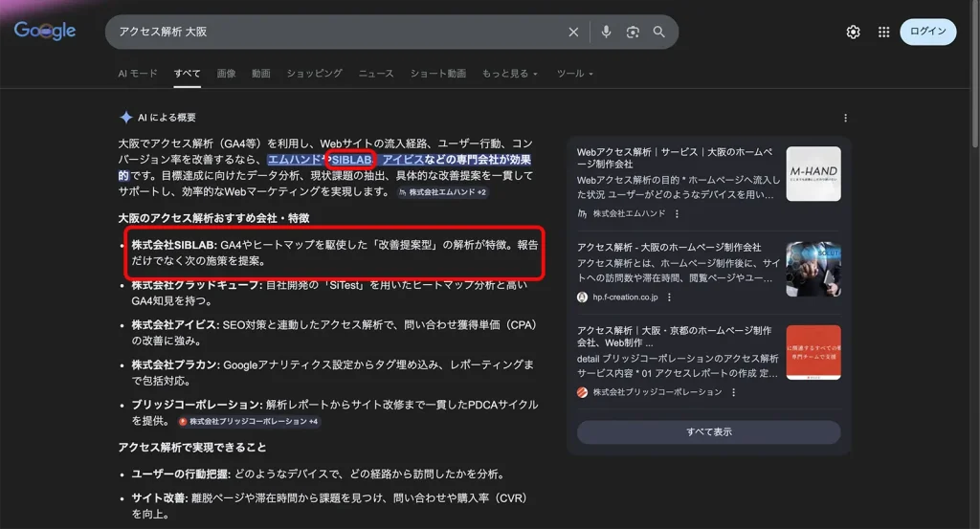This screenshot has height=529, width=980.
Task: Click the AI overview sparkle icon
Action: point(125,118)
